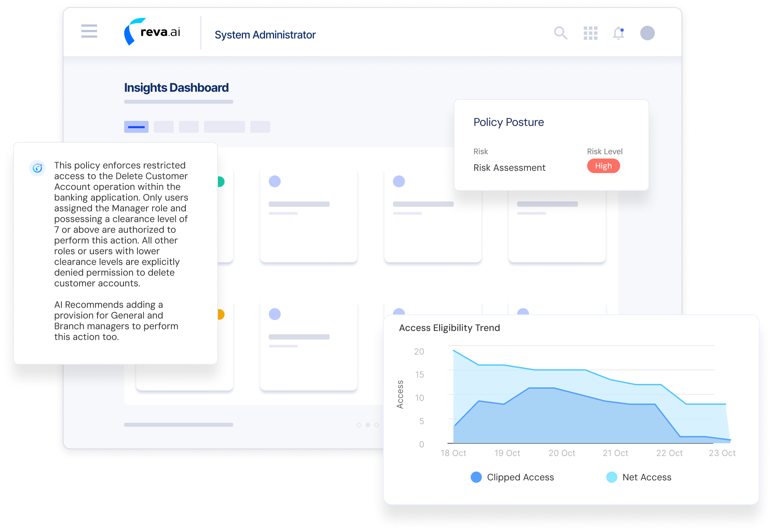Click the green status dot on card
The width and height of the screenshot is (773, 532).
(x=221, y=182)
